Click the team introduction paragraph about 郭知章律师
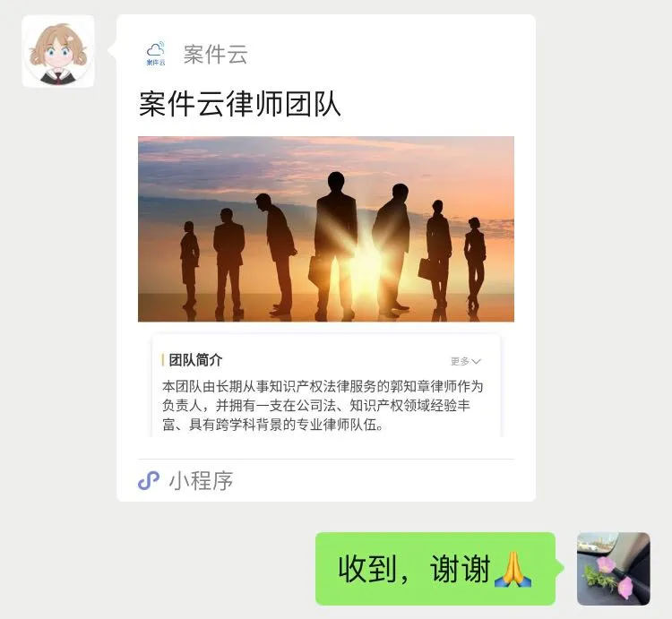672x619 pixels. click(x=323, y=405)
